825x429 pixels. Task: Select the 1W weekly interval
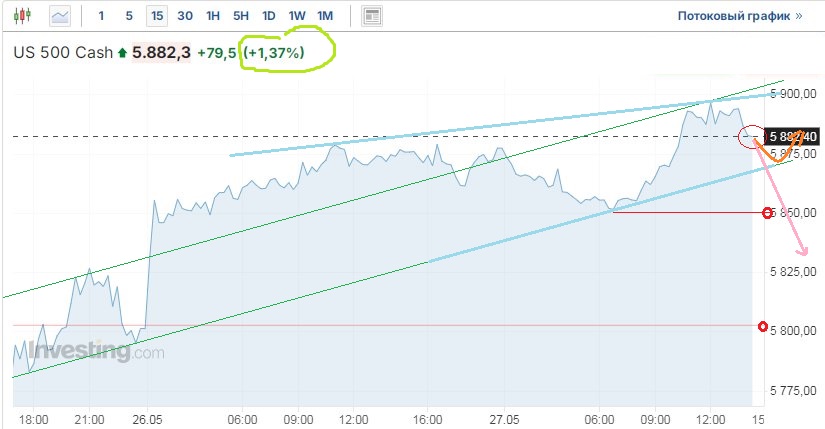(297, 16)
